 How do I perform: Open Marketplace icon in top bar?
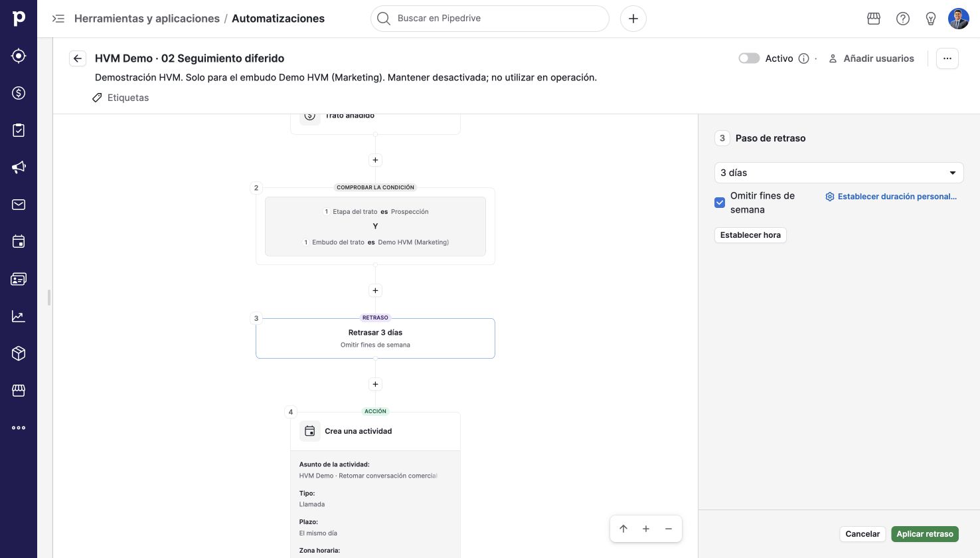coord(874,19)
